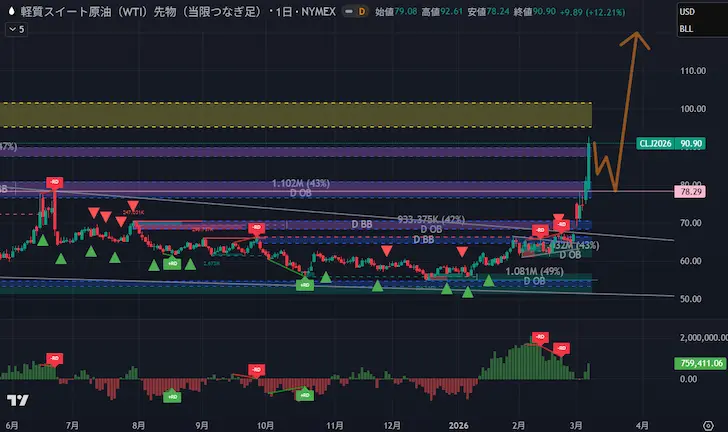Open chart settings gear icon
728x432 pixels.
click(706, 423)
